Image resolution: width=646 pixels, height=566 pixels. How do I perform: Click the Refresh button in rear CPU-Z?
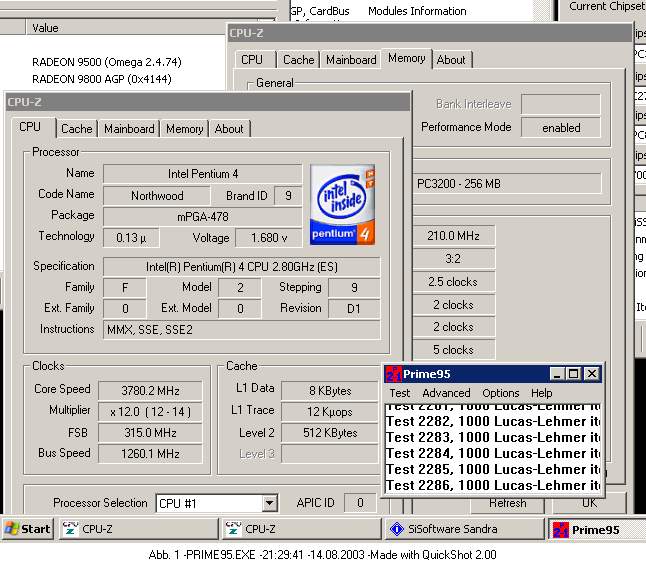[x=508, y=503]
